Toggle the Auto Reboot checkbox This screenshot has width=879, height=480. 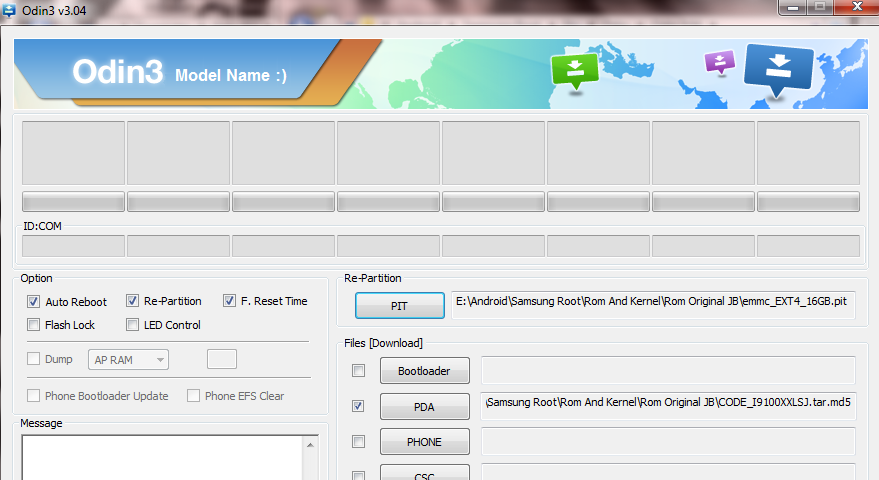pos(33,302)
